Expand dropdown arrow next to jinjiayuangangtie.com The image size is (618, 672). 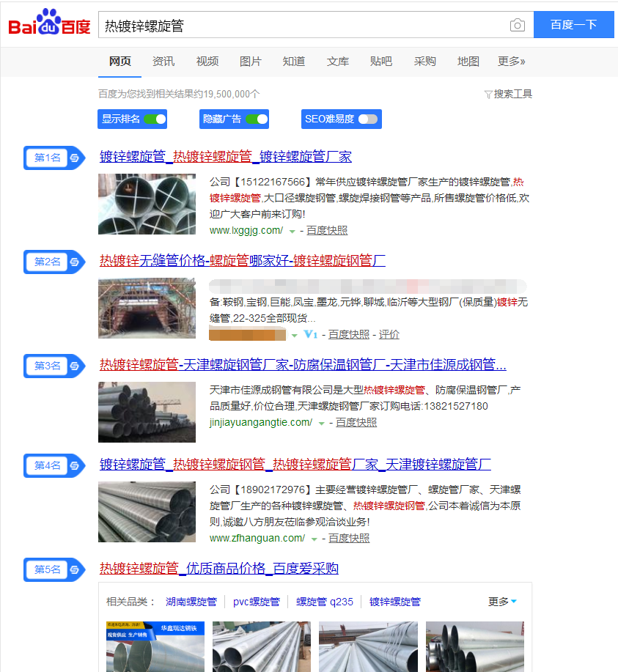pyautogui.click(x=321, y=424)
